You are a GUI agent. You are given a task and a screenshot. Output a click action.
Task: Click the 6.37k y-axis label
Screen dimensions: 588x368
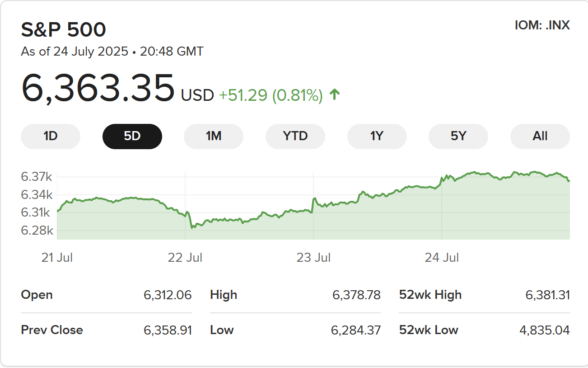pyautogui.click(x=37, y=177)
